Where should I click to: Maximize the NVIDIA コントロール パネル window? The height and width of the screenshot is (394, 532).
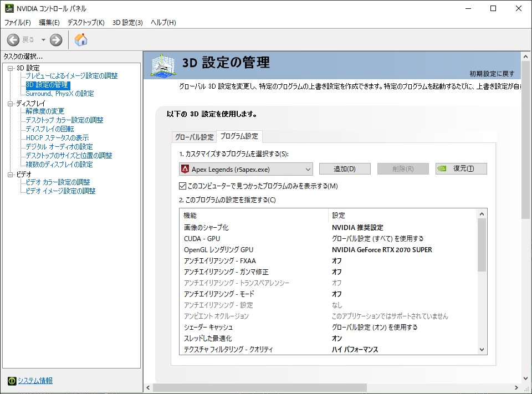493,8
